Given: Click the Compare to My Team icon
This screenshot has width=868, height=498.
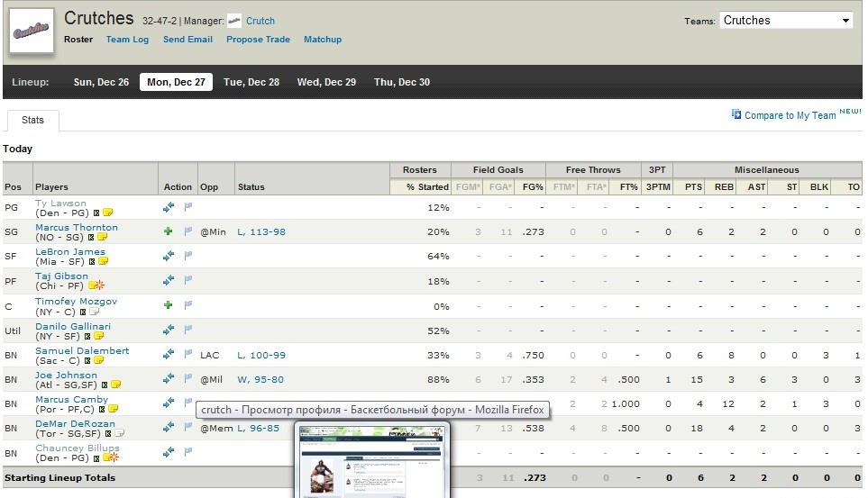Looking at the screenshot, I should point(736,115).
